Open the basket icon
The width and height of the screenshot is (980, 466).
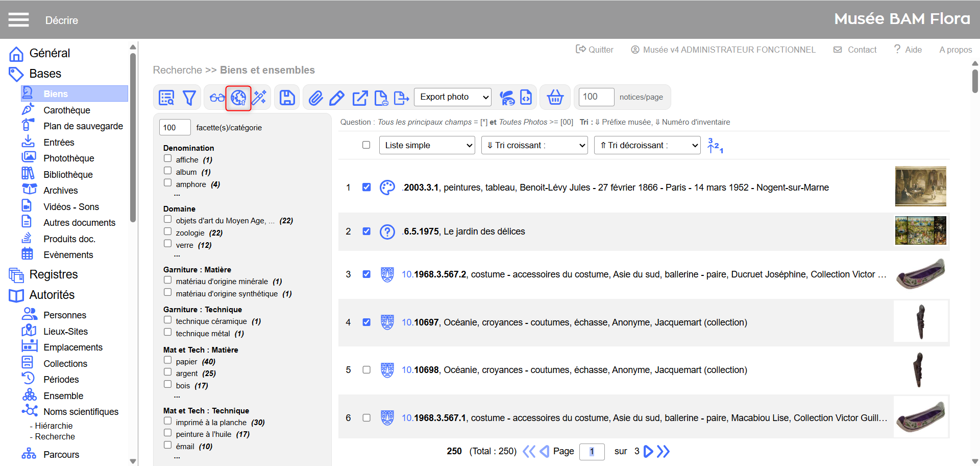pyautogui.click(x=555, y=97)
